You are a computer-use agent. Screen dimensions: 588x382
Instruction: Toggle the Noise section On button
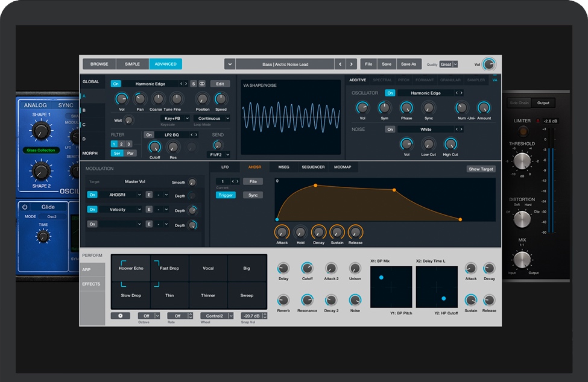click(390, 129)
